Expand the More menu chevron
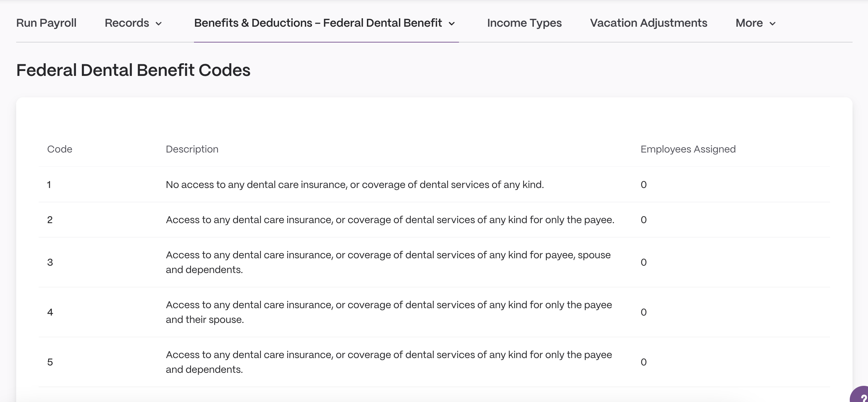 [x=772, y=24]
